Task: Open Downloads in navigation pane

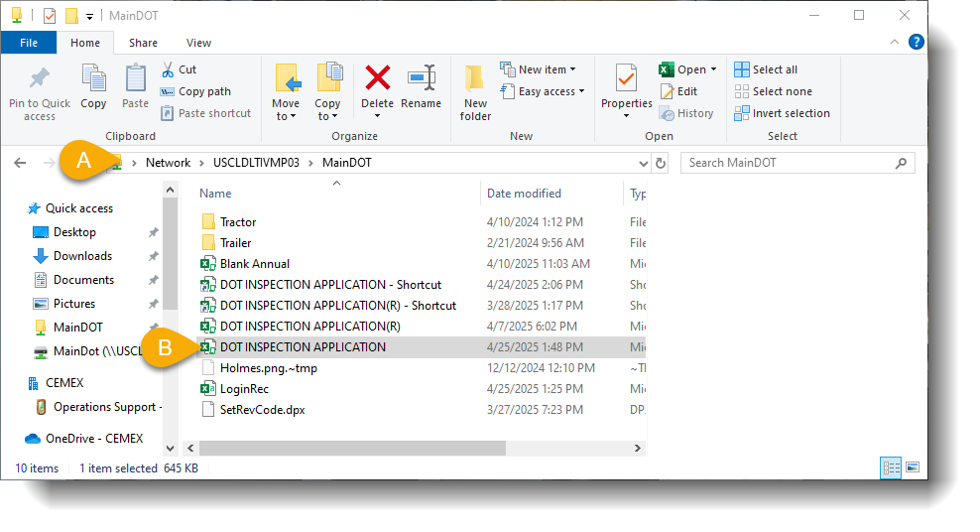Action: pyautogui.click(x=82, y=256)
